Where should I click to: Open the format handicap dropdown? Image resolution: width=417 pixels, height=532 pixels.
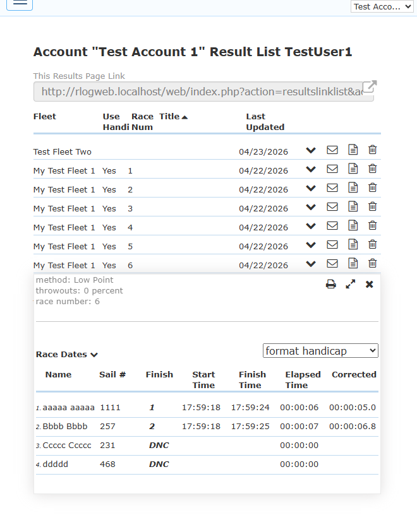(320, 351)
